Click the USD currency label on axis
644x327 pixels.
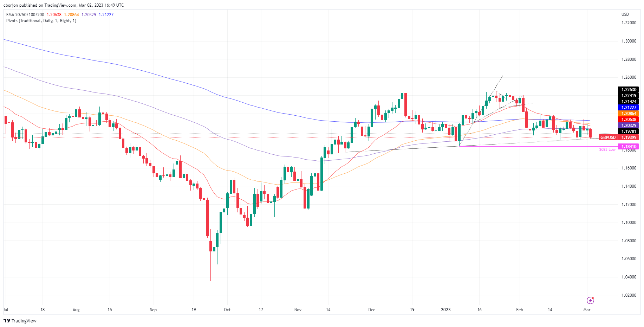tap(625, 14)
